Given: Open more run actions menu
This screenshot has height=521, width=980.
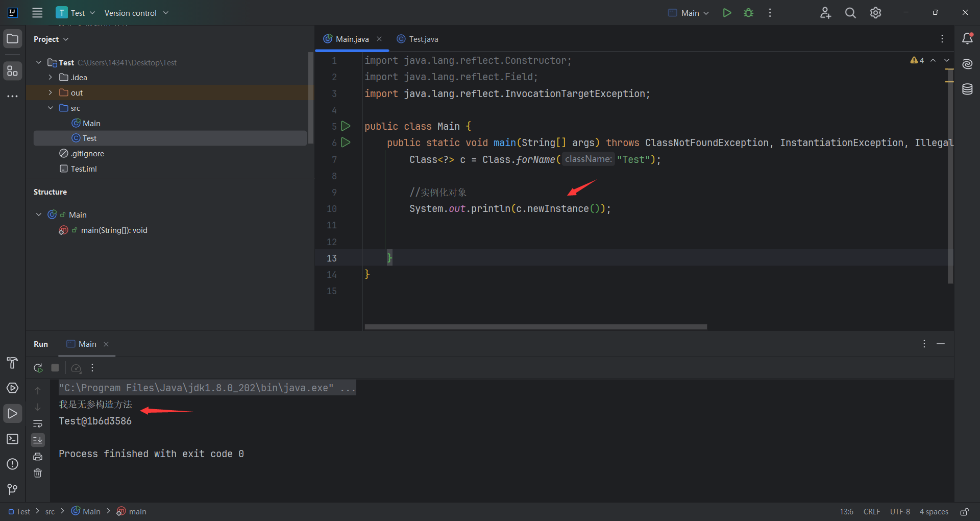Looking at the screenshot, I should [x=770, y=13].
